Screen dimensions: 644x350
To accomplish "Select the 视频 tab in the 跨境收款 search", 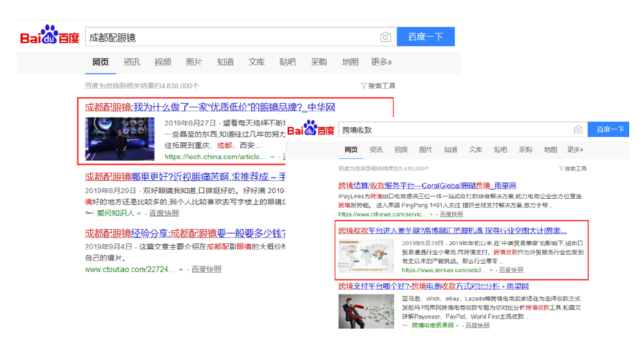I will pyautogui.click(x=401, y=150).
